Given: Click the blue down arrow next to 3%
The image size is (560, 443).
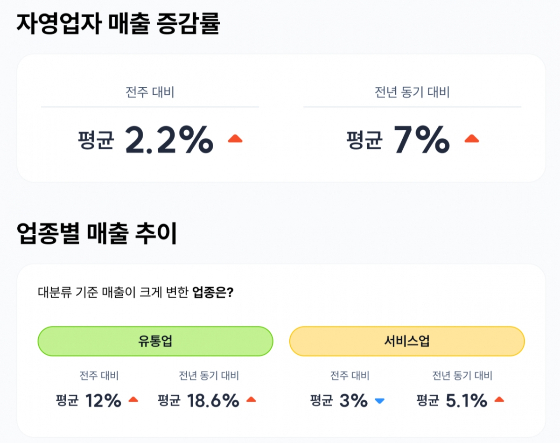Looking at the screenshot, I should [x=380, y=401].
